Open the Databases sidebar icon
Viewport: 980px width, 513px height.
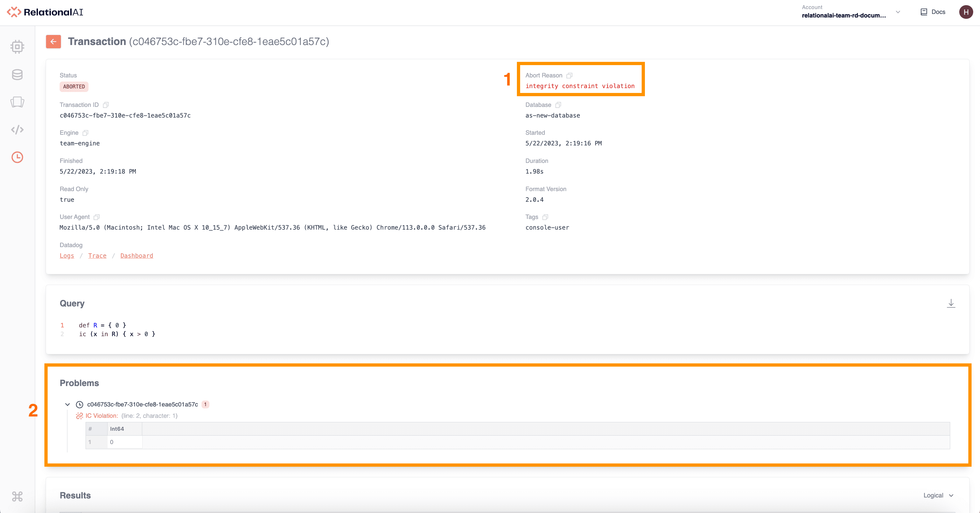pyautogui.click(x=17, y=74)
